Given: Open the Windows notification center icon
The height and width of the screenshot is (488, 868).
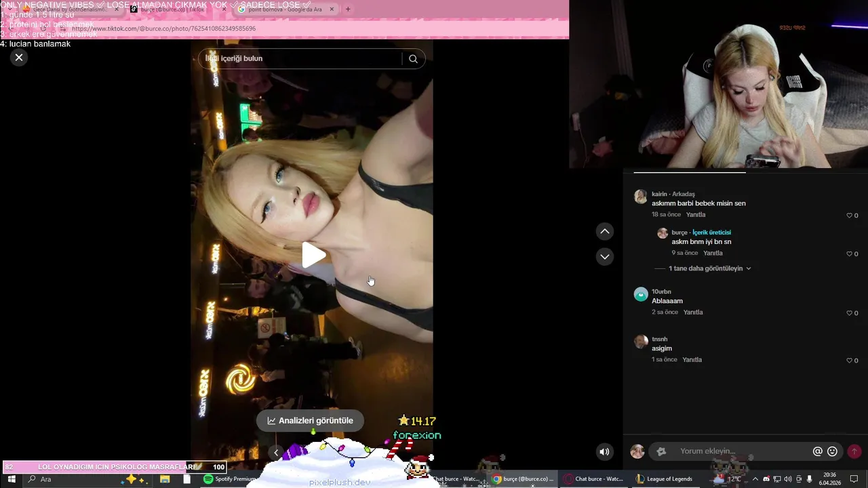Looking at the screenshot, I should pyautogui.click(x=854, y=479).
